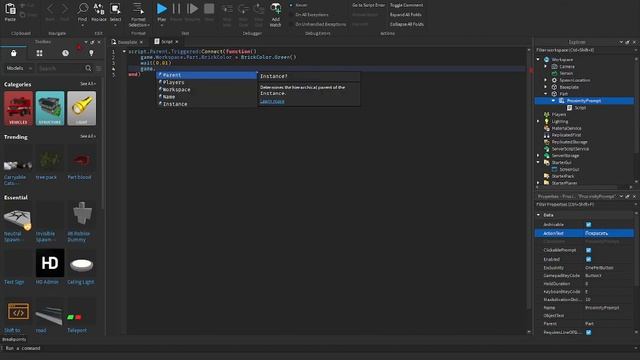Close the Script tab

pyautogui.click(x=177, y=42)
